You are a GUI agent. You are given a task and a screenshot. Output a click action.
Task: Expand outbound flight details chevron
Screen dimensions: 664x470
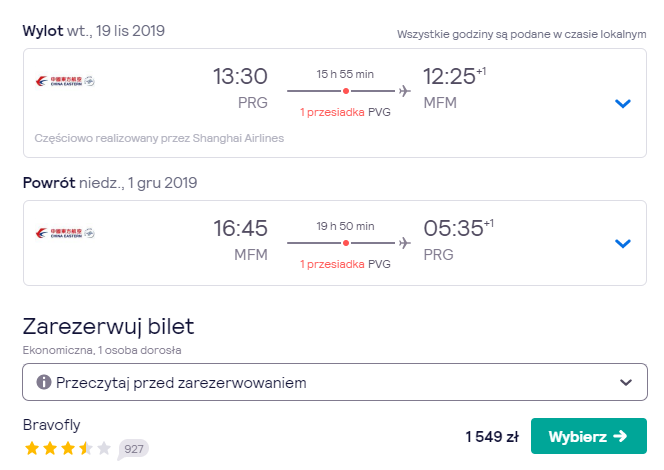(623, 103)
